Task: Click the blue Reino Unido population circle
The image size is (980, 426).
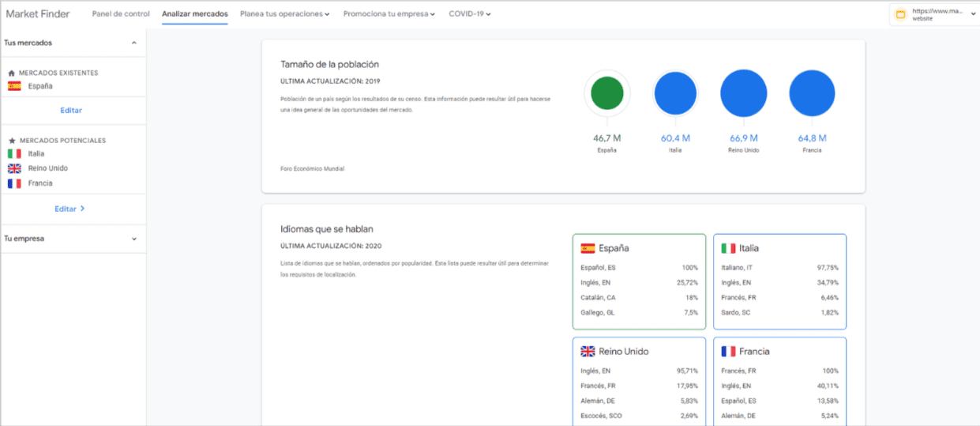Action: (743, 93)
